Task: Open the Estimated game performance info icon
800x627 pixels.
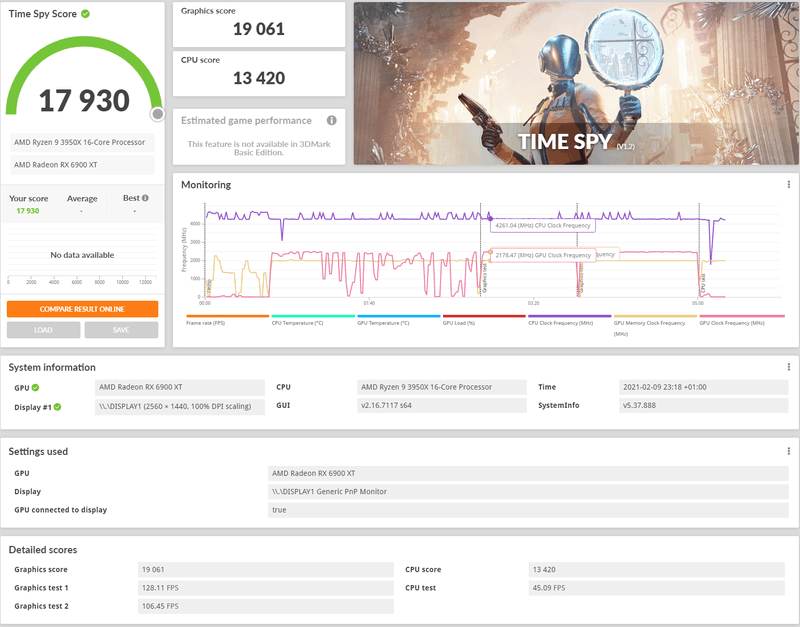Action: [332, 120]
